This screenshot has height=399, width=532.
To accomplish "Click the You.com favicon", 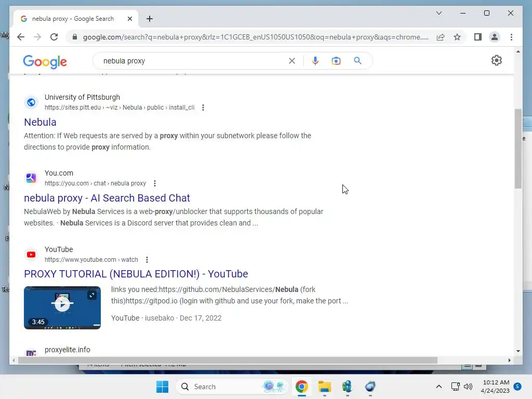I will 31,178.
